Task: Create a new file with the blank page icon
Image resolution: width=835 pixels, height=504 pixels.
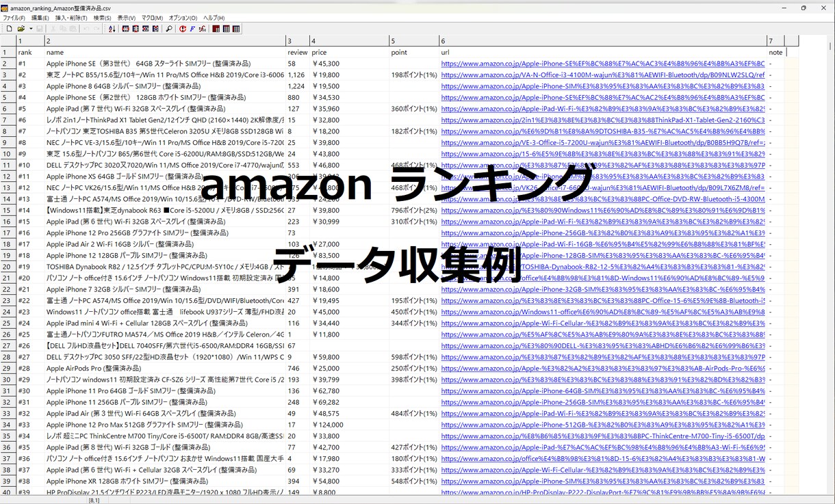Action: (10, 29)
